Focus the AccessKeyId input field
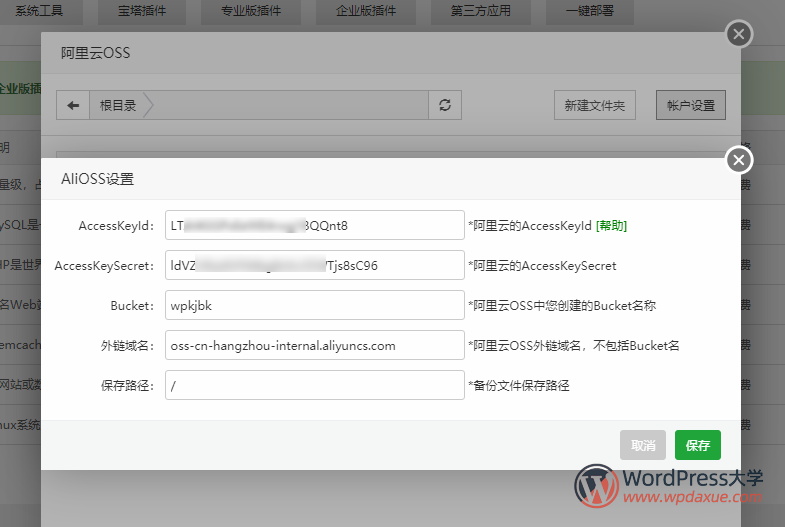 pyautogui.click(x=315, y=225)
